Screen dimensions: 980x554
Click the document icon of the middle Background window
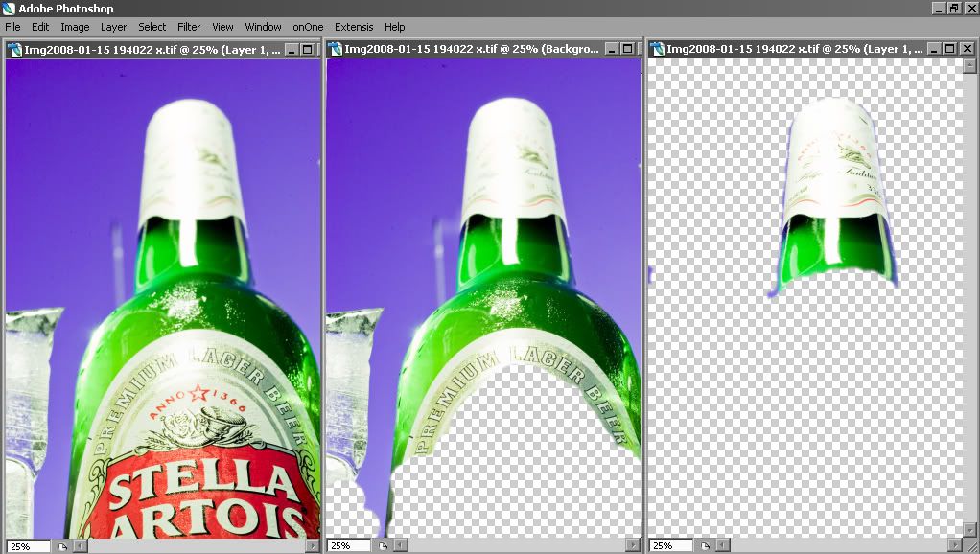tap(335, 49)
